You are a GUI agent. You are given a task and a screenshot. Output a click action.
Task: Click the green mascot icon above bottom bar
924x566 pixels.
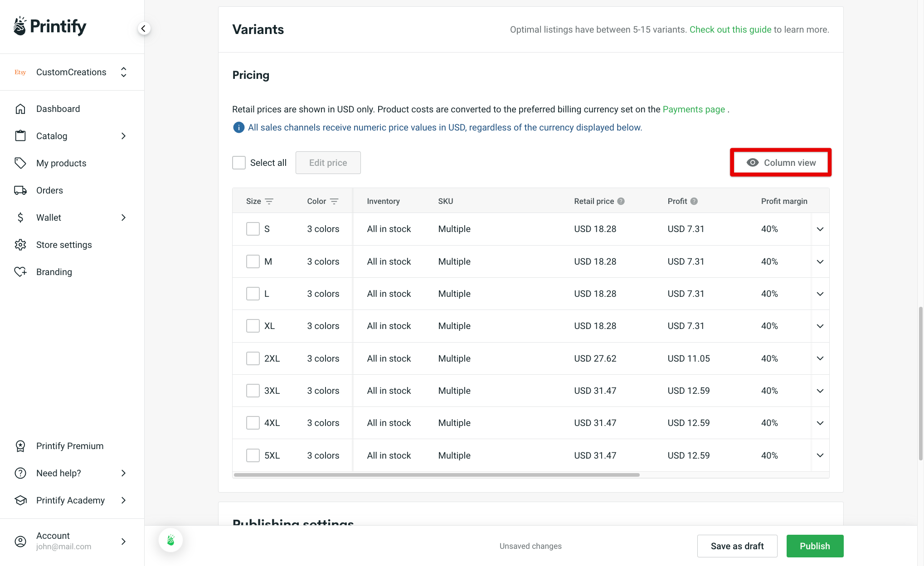[x=170, y=540]
